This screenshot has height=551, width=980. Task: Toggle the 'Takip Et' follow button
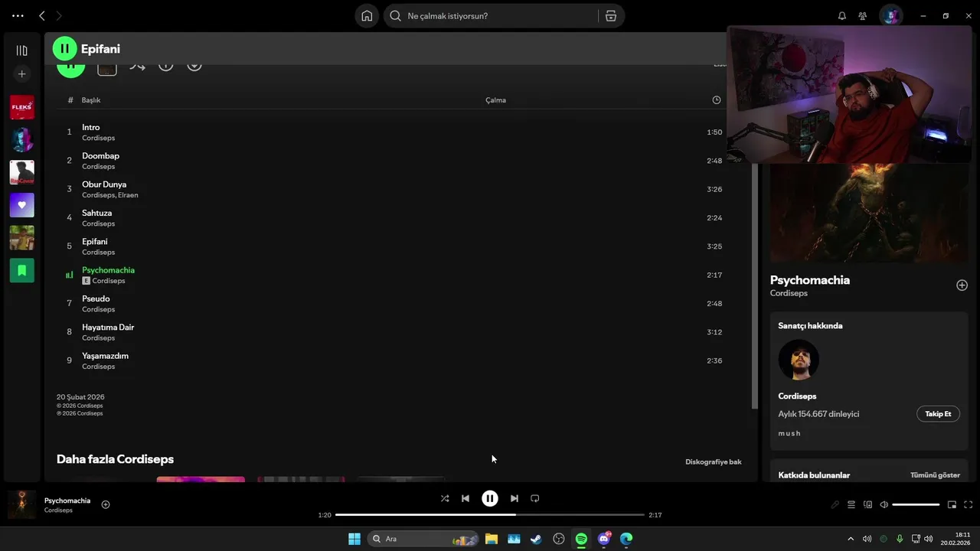point(938,414)
